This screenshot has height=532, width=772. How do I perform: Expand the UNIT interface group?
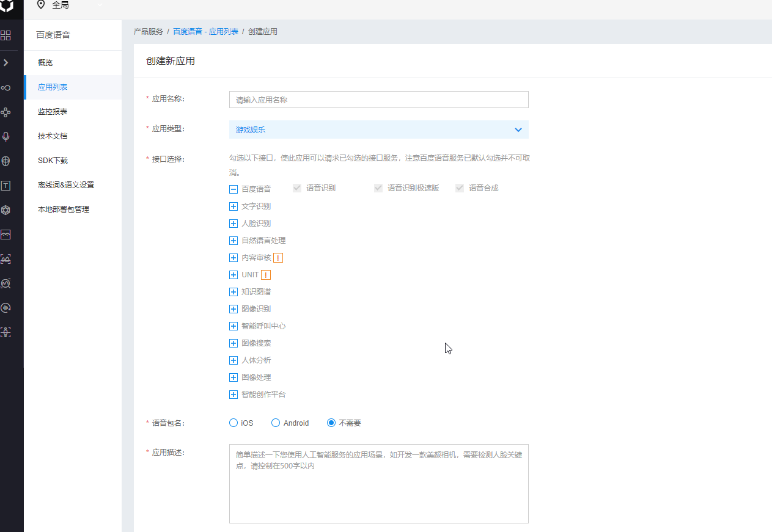pos(233,275)
